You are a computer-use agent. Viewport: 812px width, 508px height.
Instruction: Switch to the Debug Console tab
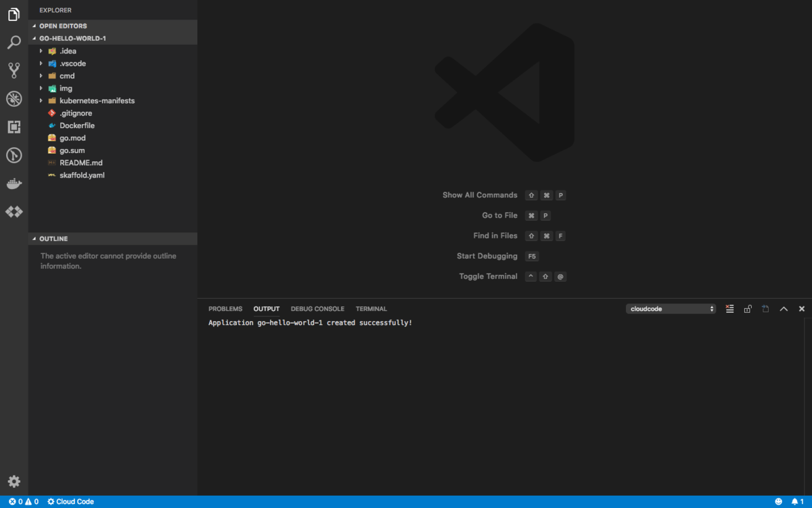pos(317,309)
